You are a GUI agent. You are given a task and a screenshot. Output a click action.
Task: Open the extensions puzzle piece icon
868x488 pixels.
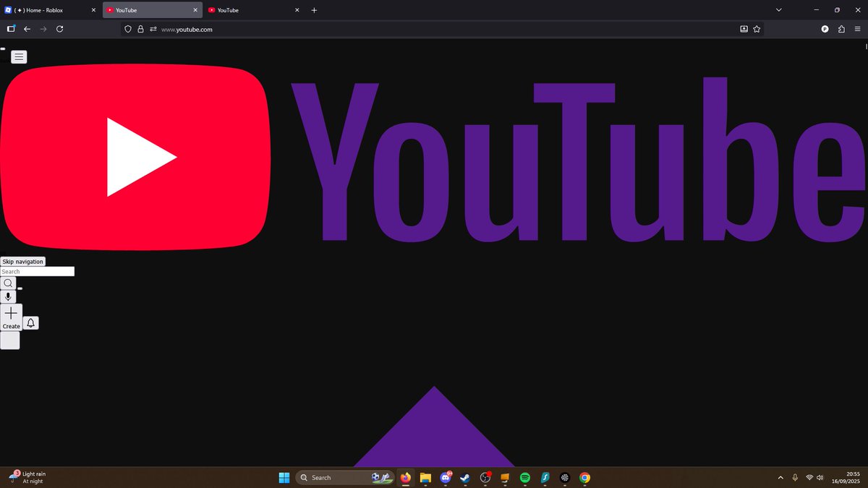(x=841, y=29)
